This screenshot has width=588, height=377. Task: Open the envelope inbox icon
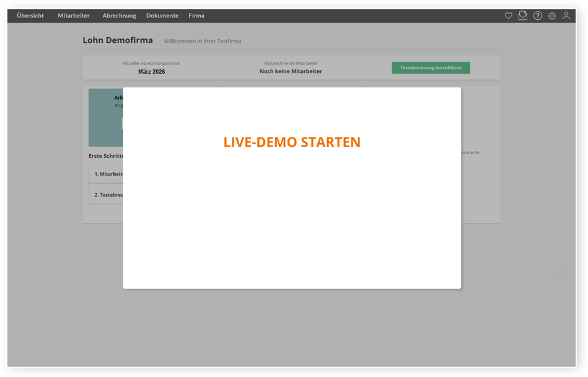(x=523, y=15)
